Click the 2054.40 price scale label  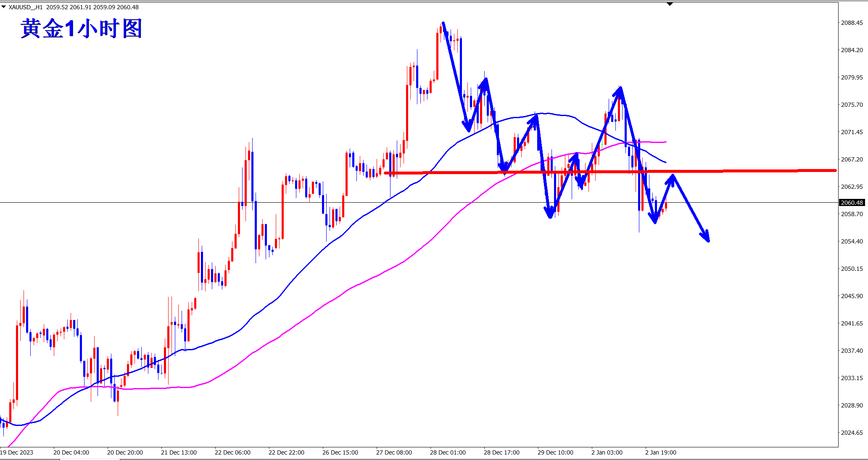point(852,241)
